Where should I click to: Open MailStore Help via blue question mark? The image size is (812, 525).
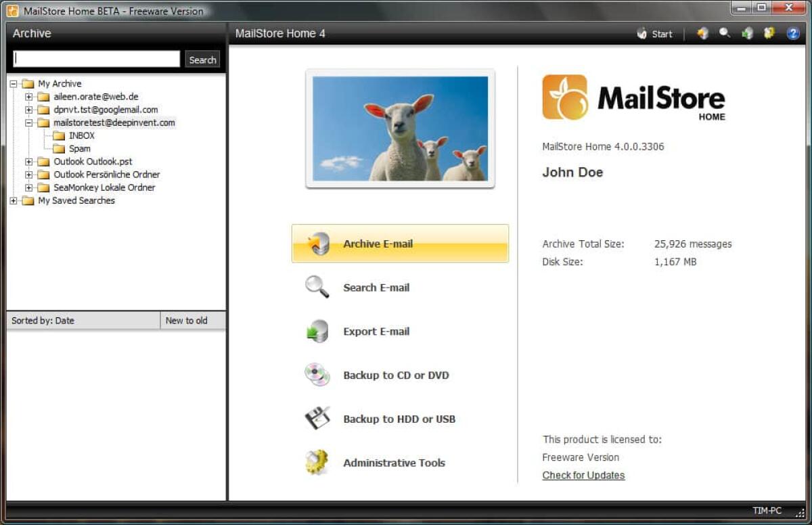coord(792,33)
